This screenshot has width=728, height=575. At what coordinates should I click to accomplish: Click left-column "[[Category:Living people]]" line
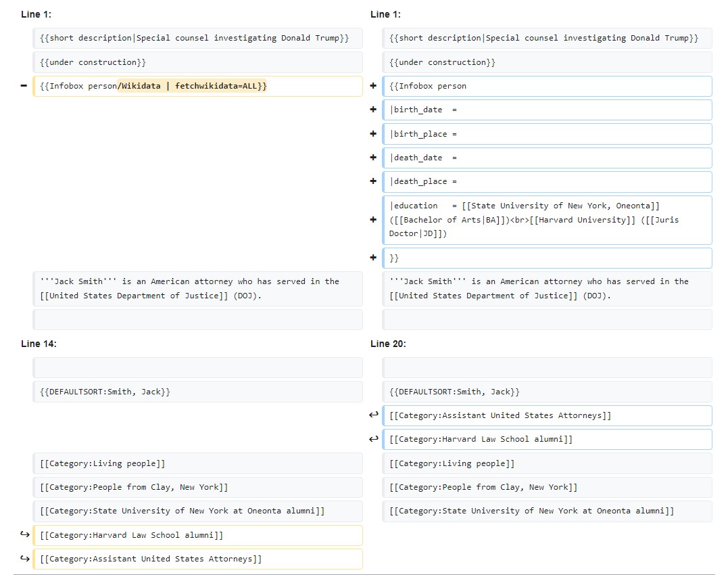click(x=198, y=463)
